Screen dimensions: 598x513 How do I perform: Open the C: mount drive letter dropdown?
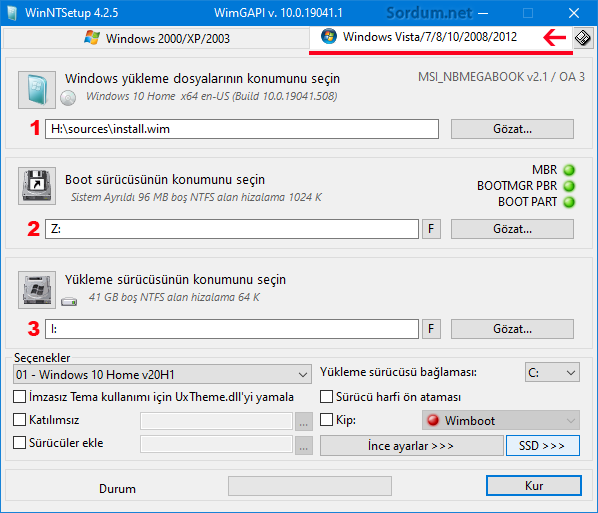(x=552, y=372)
